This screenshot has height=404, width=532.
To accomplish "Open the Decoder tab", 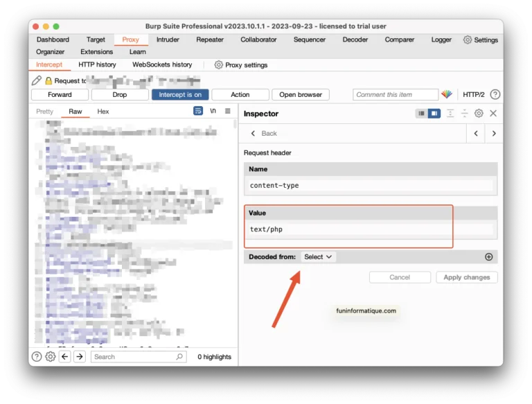I will pyautogui.click(x=355, y=39).
